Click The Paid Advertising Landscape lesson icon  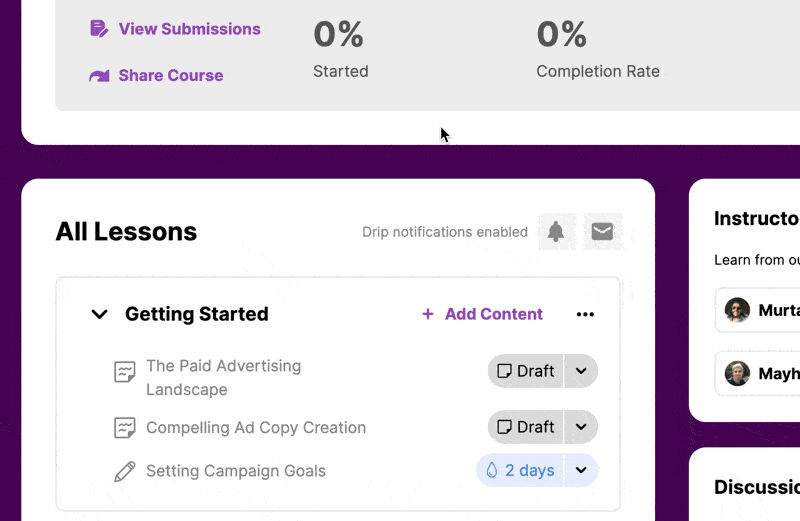(124, 372)
